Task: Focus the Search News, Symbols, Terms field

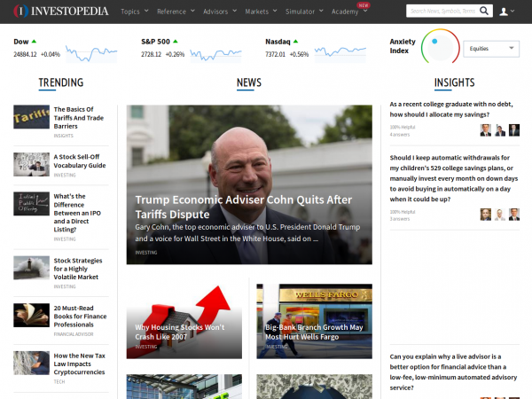Action: coord(442,11)
